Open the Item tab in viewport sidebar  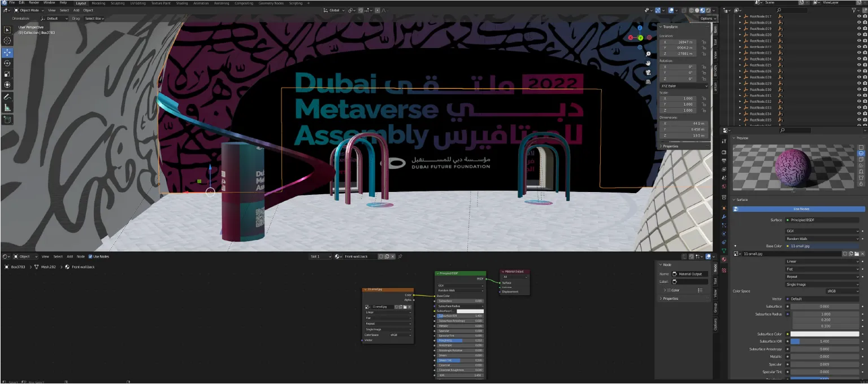coord(715,29)
